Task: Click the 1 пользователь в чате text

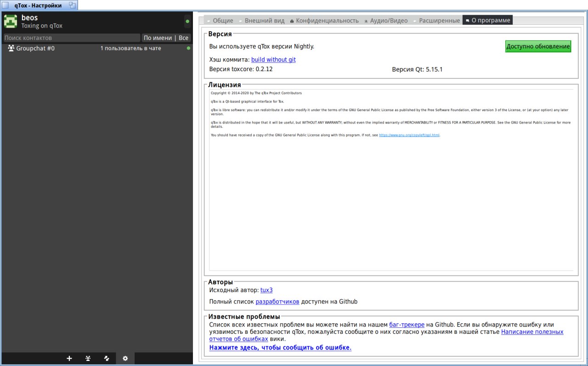Action: (x=131, y=48)
